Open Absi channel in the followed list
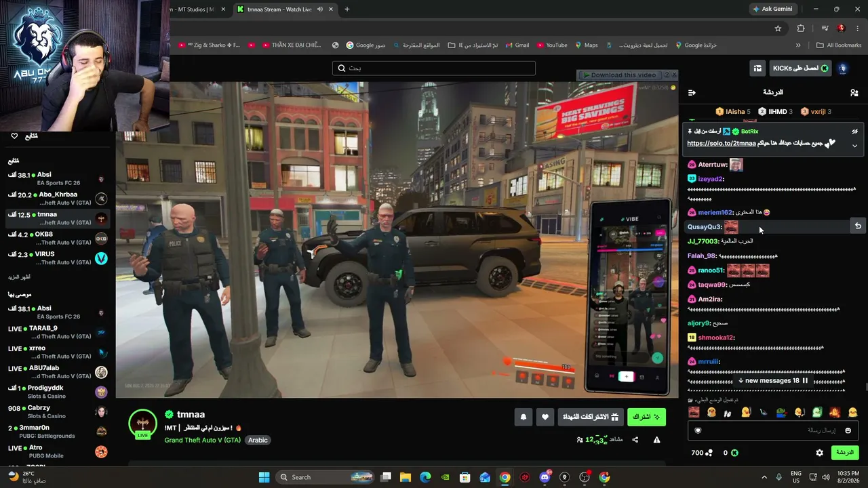Image resolution: width=868 pixels, height=488 pixels. tap(58, 178)
